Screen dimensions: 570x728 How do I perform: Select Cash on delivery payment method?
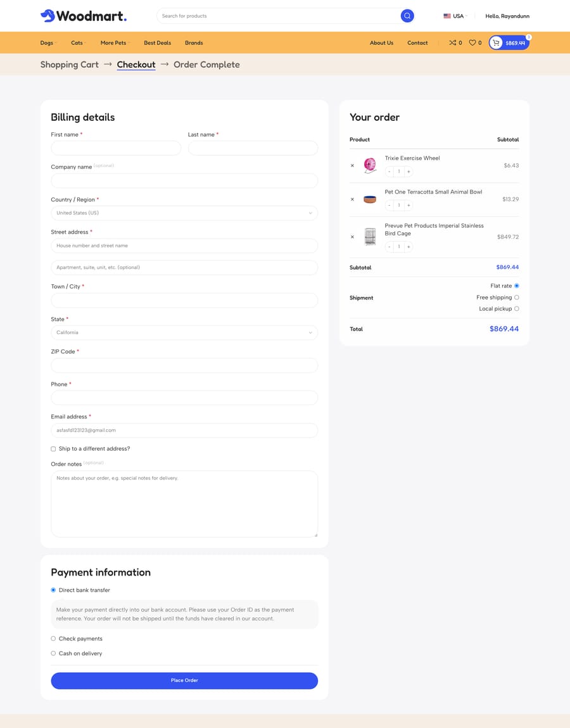(x=53, y=653)
